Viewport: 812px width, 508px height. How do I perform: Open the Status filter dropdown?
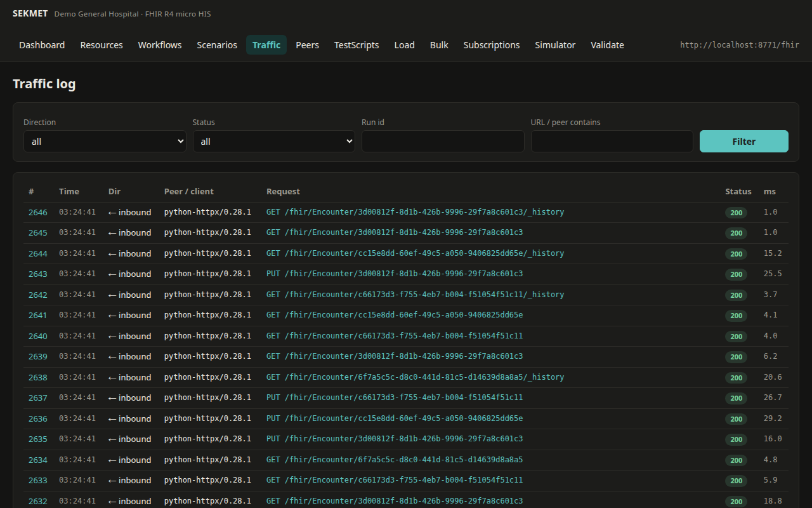274,141
